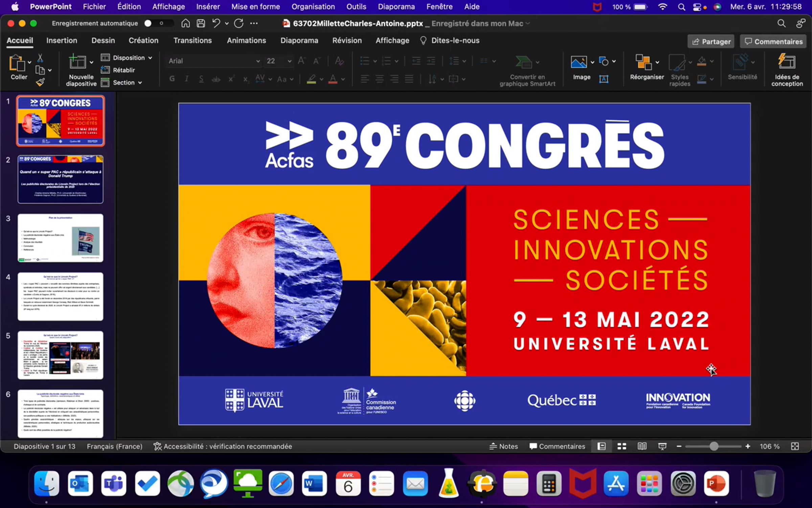
Task: Click the Home icon in title bar
Action: pyautogui.click(x=185, y=23)
